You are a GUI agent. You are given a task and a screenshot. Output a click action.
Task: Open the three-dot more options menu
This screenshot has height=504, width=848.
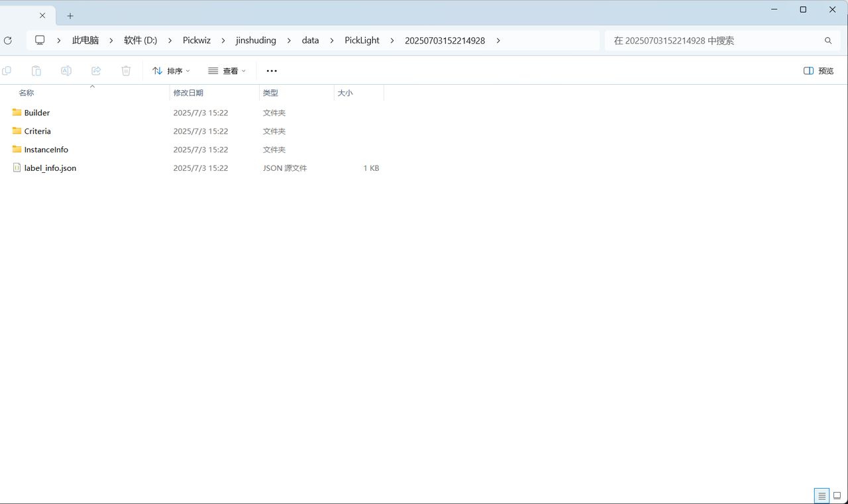272,71
